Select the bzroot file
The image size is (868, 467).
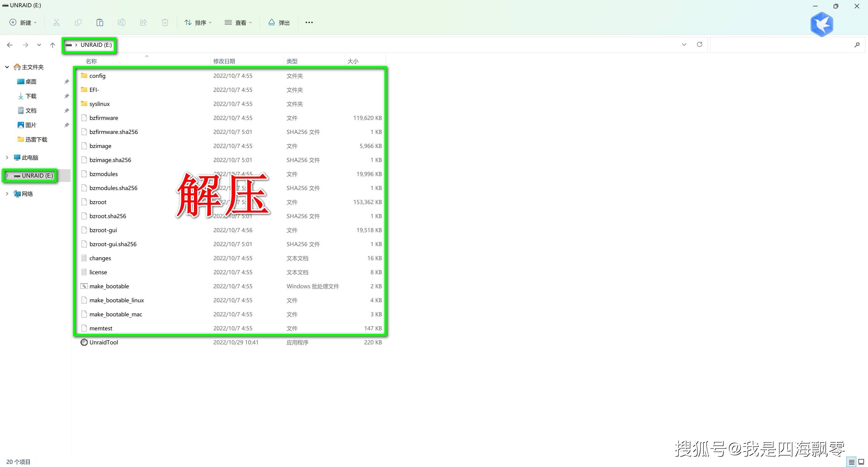coord(98,202)
